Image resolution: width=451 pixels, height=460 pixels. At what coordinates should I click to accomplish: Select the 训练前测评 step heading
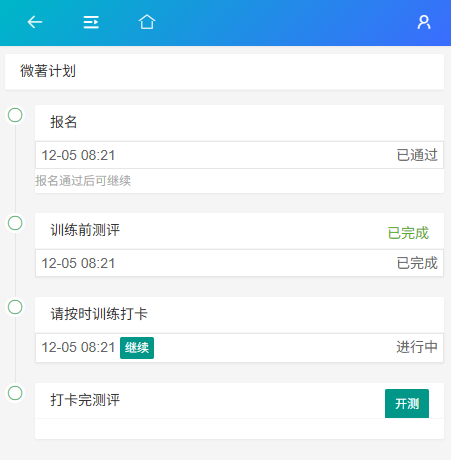tap(85, 230)
